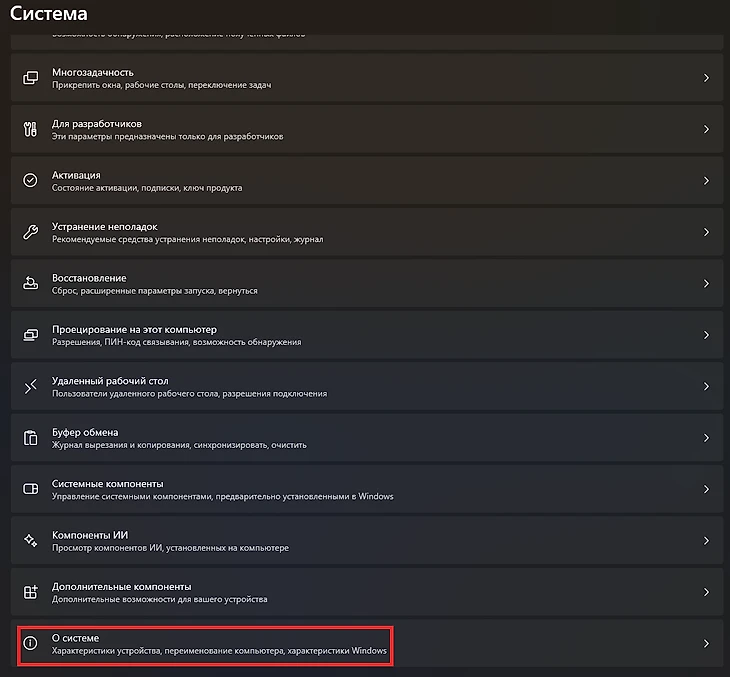Click 'Прикрепить окна, рабочие столы' description

[x=161, y=85]
